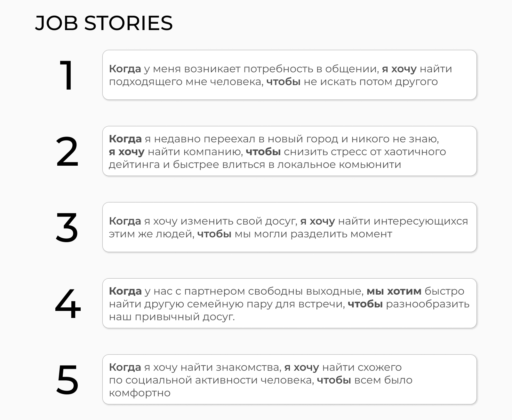Click bold 'чтобы' in the first card
Screen dimensions: 512x420
point(284,82)
